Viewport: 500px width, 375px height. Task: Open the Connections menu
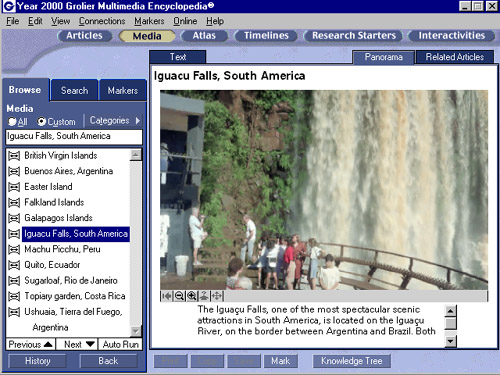(x=102, y=21)
